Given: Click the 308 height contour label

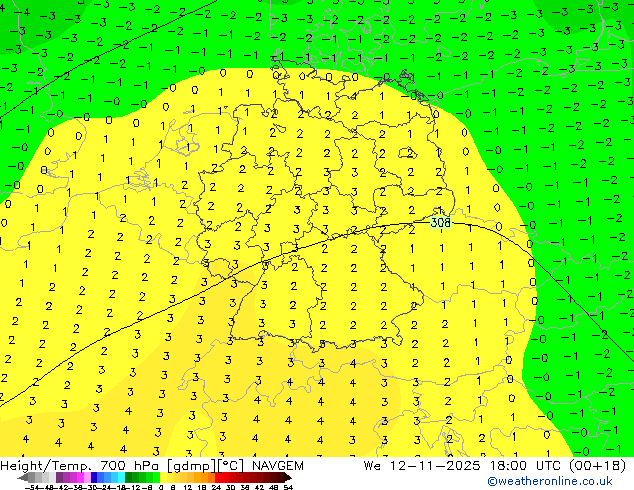Looking at the screenshot, I should (440, 222).
